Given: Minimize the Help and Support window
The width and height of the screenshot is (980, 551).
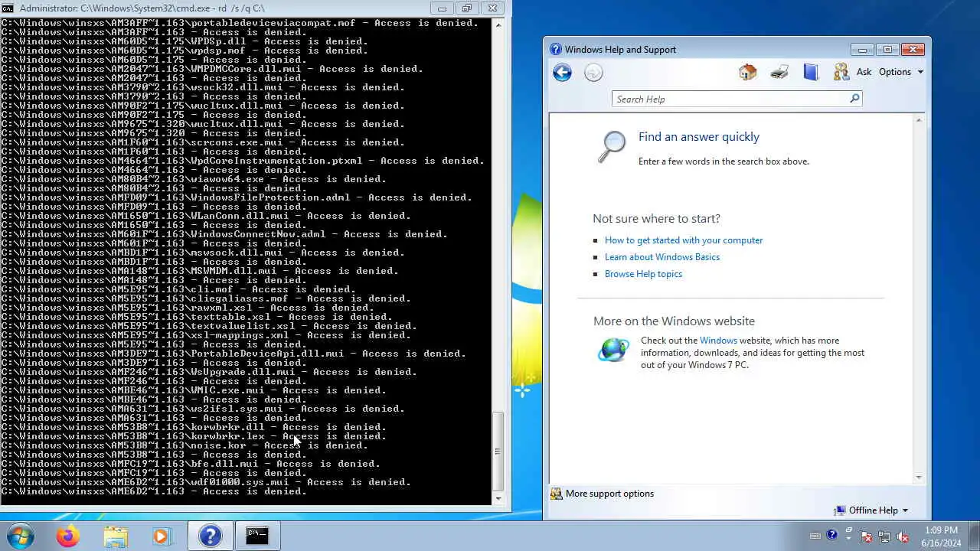Looking at the screenshot, I should [863, 49].
